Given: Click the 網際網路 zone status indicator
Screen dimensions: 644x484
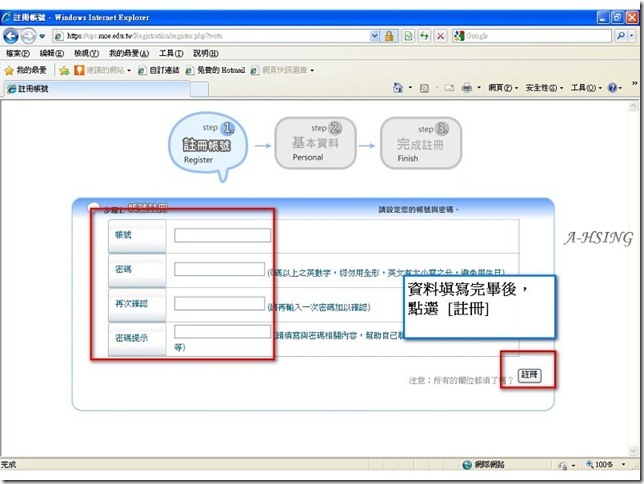Looking at the screenshot, I should tap(483, 465).
